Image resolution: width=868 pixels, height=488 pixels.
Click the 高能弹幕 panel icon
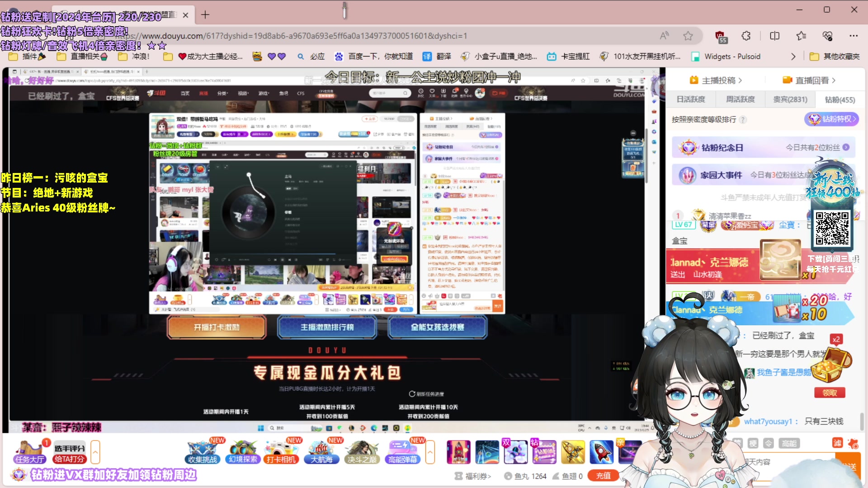click(402, 451)
